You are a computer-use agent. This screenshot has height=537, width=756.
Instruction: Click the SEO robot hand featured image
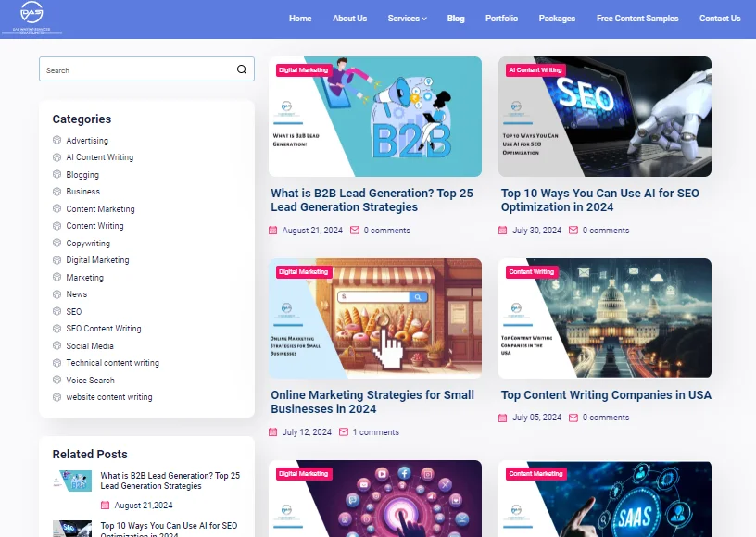point(605,117)
